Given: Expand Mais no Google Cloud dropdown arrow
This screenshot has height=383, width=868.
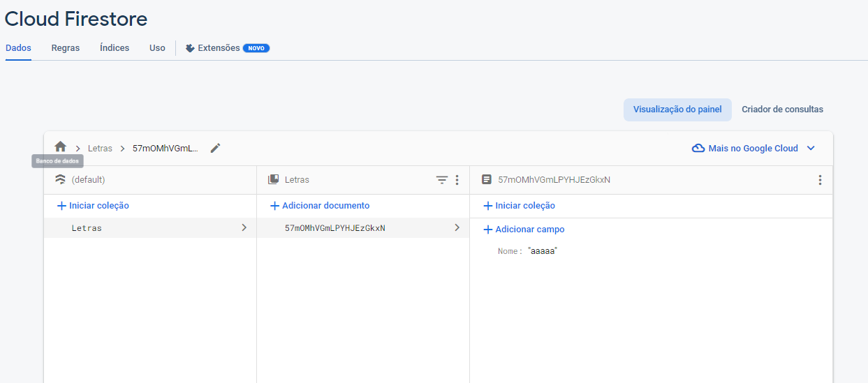Looking at the screenshot, I should click(811, 148).
